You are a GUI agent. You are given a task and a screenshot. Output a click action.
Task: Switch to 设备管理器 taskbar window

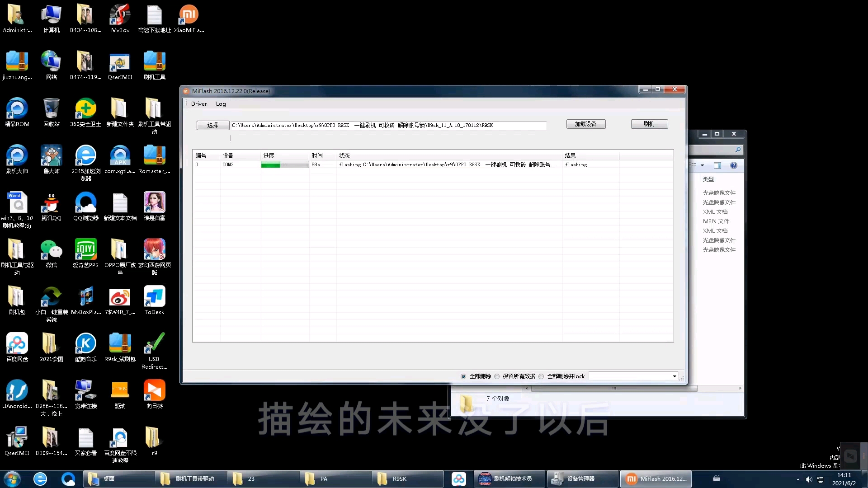582,479
